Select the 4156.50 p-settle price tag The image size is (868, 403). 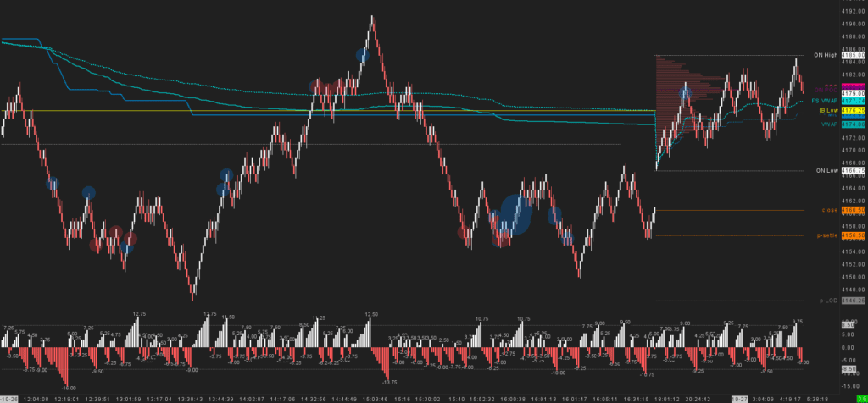853,235
